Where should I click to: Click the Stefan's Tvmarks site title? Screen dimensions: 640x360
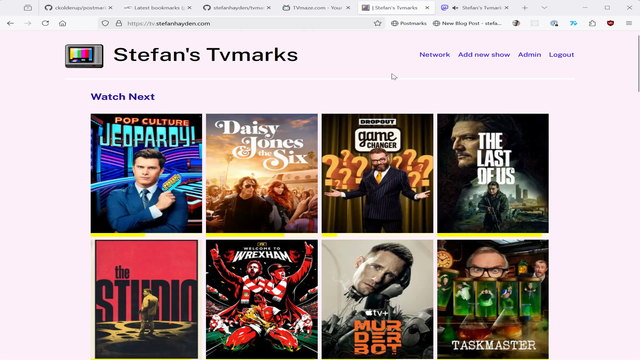pos(206,55)
